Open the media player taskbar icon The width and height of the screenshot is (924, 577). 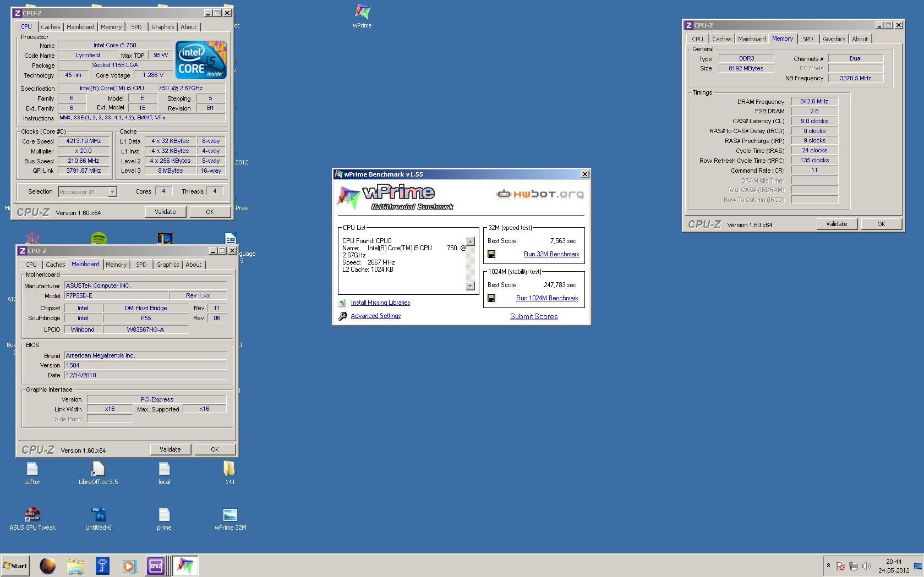(129, 565)
